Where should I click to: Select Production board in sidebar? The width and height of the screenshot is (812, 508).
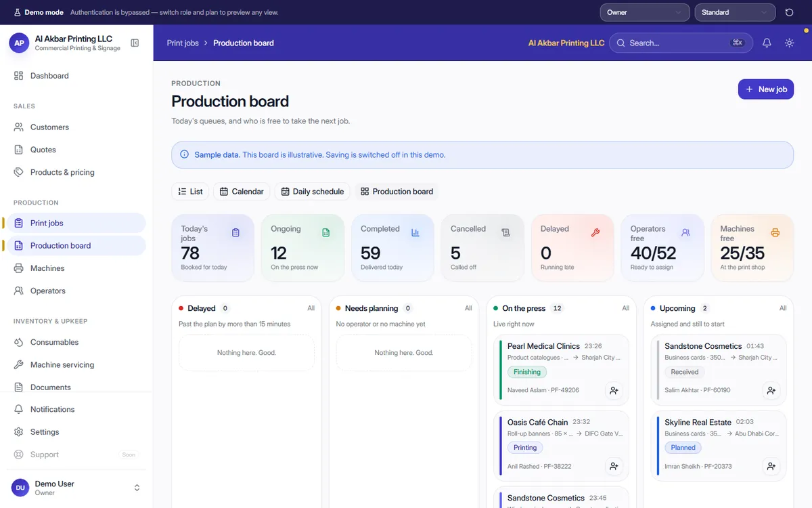76,245
